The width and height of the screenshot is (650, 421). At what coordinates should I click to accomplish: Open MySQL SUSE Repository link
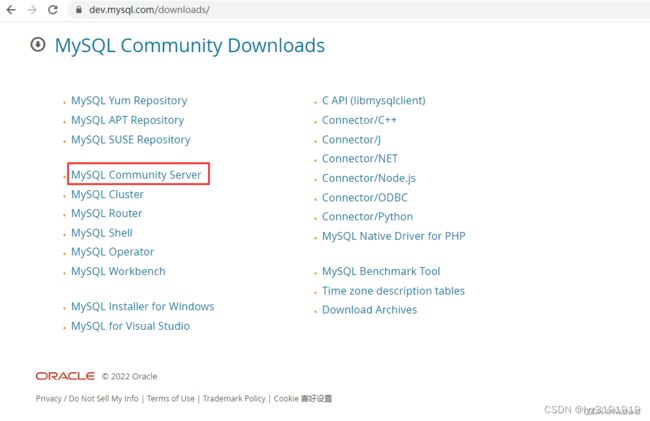coord(131,140)
